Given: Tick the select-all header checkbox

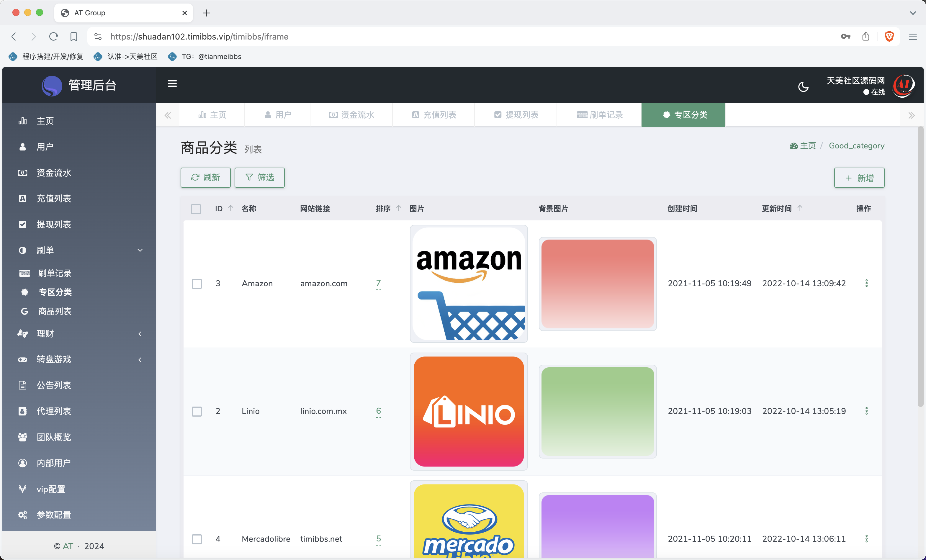Looking at the screenshot, I should 196,209.
